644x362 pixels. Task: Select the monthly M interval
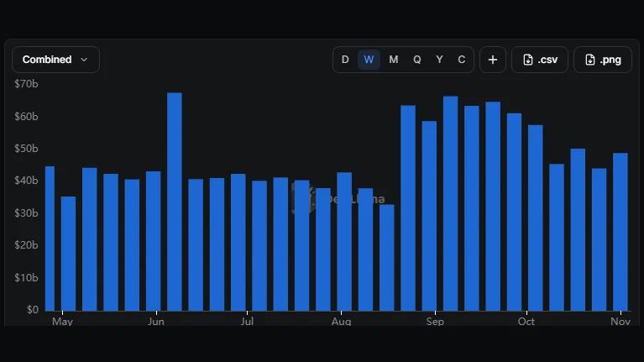coord(394,60)
